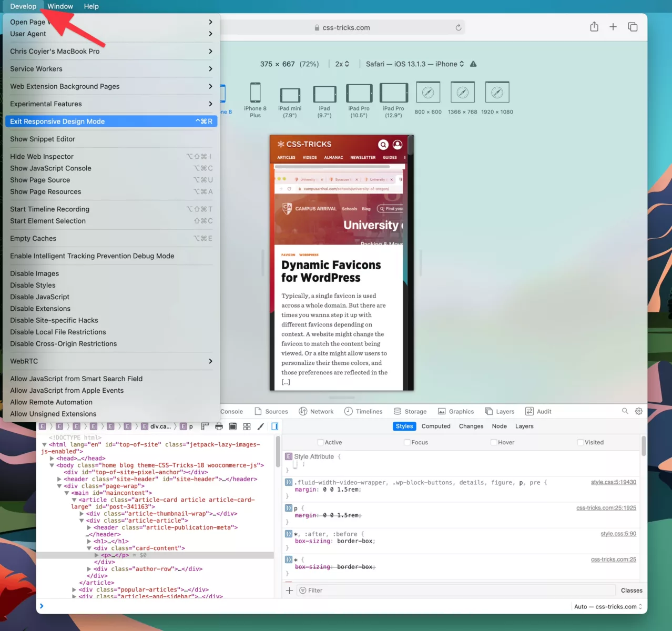Select the 1920 × 1080 window preset
The image size is (672, 631).
click(497, 98)
